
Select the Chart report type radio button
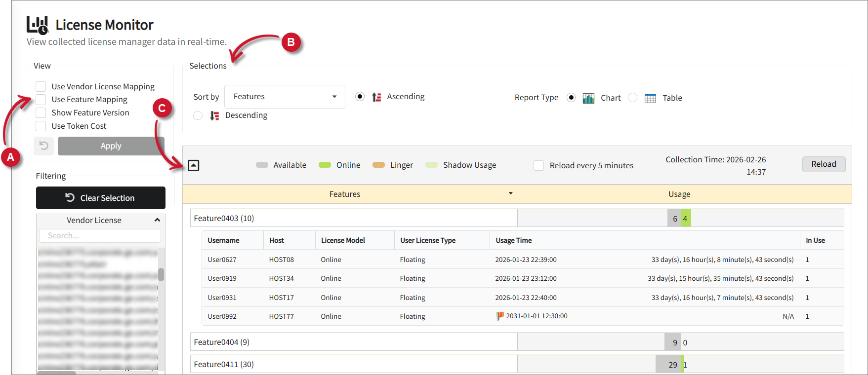(571, 98)
